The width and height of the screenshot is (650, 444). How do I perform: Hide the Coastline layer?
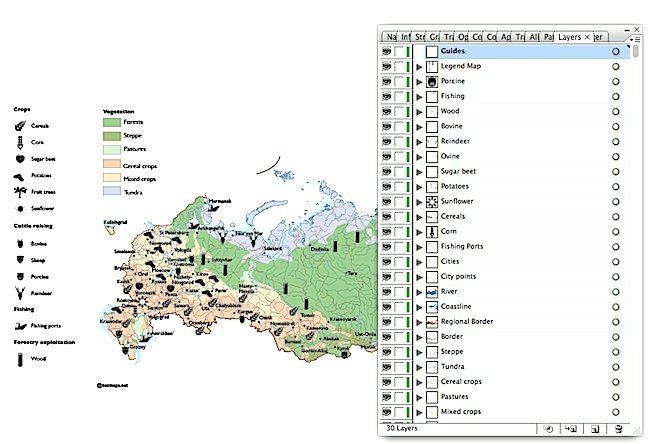pyautogui.click(x=386, y=307)
